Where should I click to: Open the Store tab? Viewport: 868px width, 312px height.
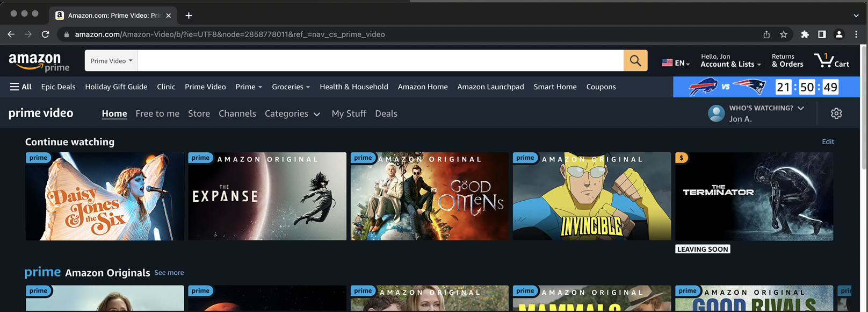199,114
